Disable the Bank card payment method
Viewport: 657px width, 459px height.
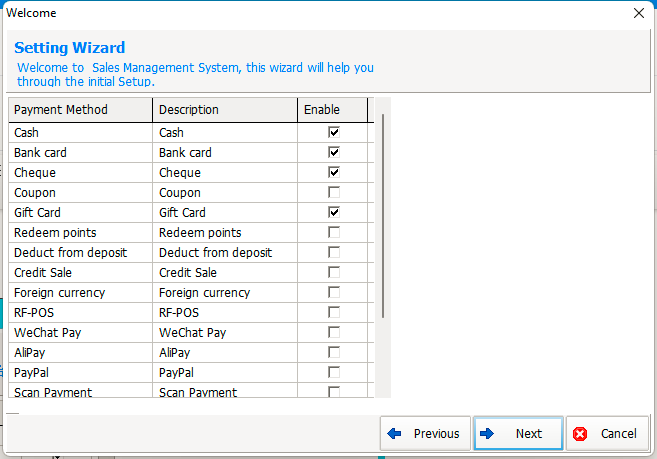coord(334,152)
